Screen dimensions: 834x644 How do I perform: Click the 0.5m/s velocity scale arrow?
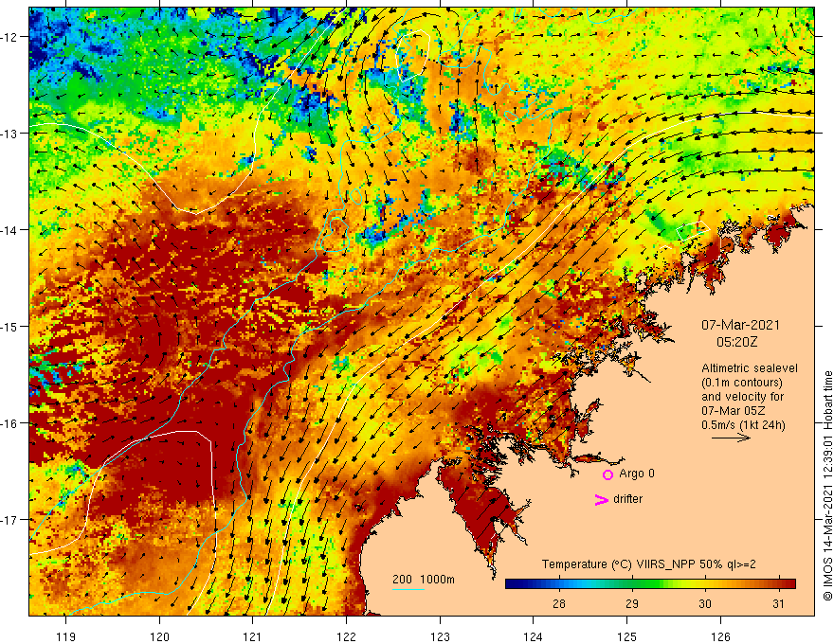point(732,438)
